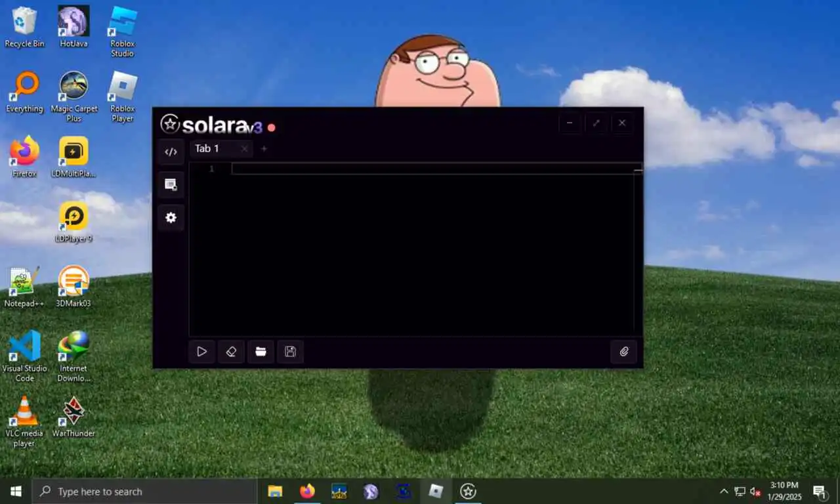This screenshot has height=504, width=840.
Task: Switch to Solara via its taskbar icon
Action: coord(468,491)
